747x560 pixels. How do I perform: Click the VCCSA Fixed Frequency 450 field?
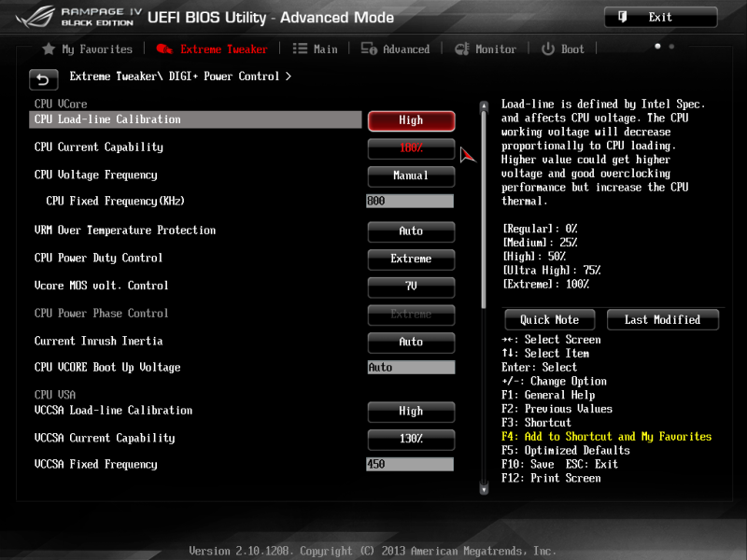point(410,464)
